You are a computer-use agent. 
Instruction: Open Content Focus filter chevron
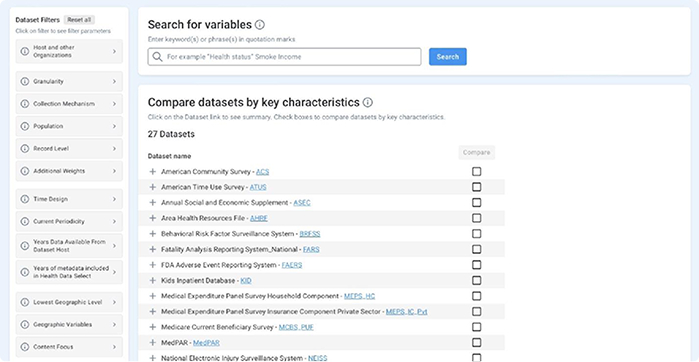[114, 347]
